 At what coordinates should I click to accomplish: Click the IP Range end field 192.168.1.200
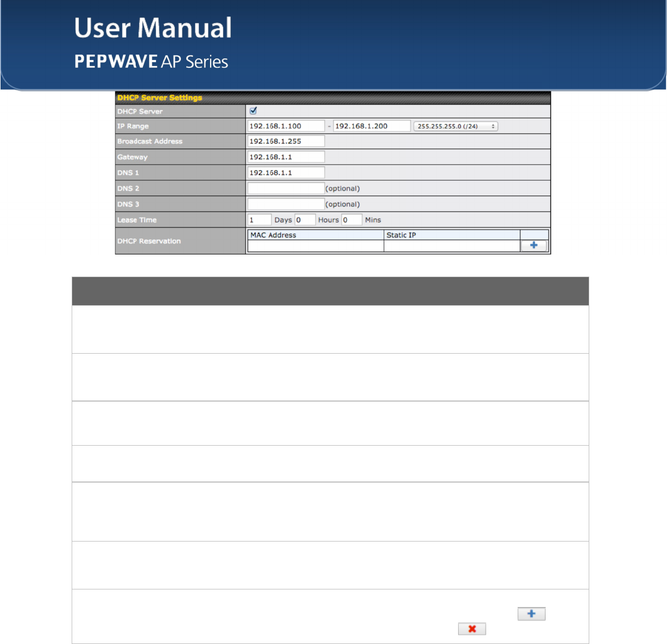[372, 126]
